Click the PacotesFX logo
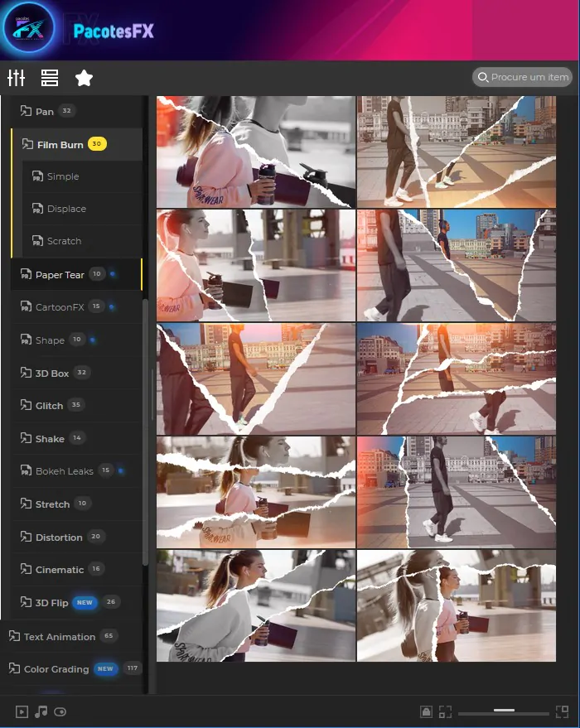 point(30,31)
